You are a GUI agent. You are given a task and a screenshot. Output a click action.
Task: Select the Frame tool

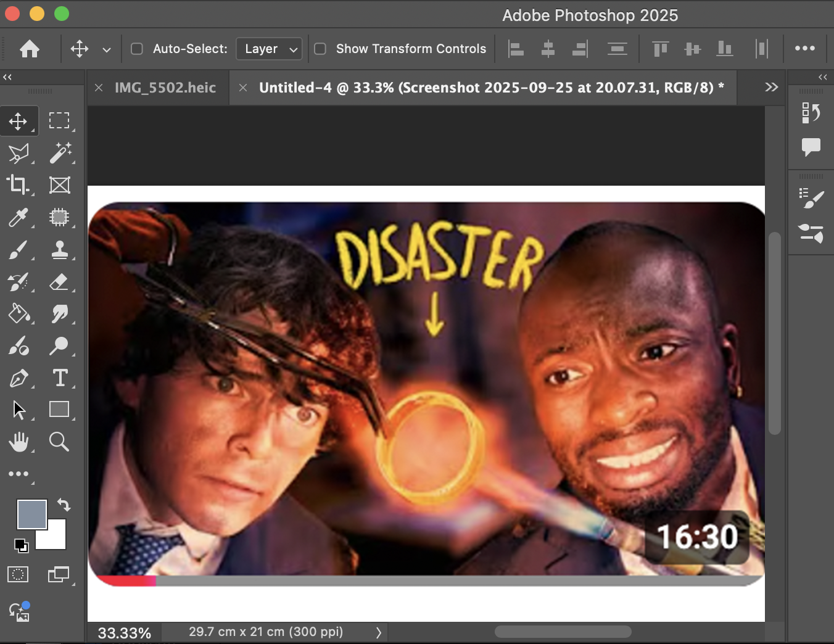pos(59,185)
